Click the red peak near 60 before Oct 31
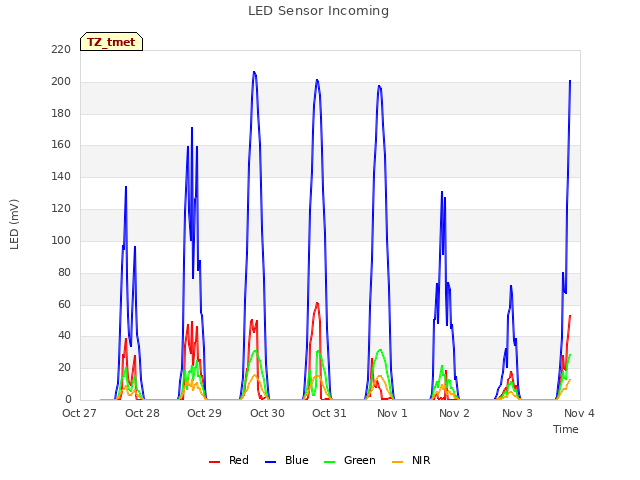Screen dimensions: 640x480 click(317, 303)
